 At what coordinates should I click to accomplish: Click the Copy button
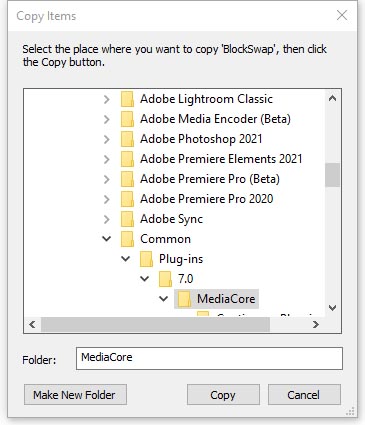coord(223,395)
